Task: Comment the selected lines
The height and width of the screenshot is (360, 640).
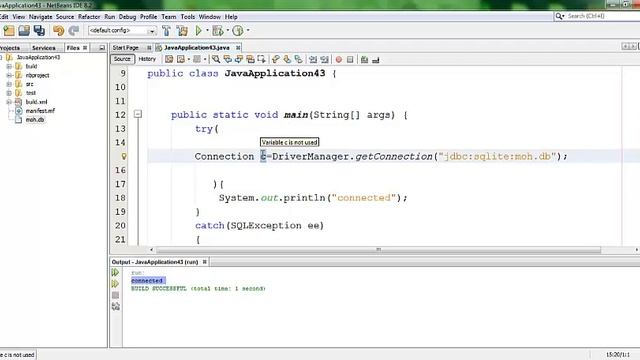Action: 364,60
